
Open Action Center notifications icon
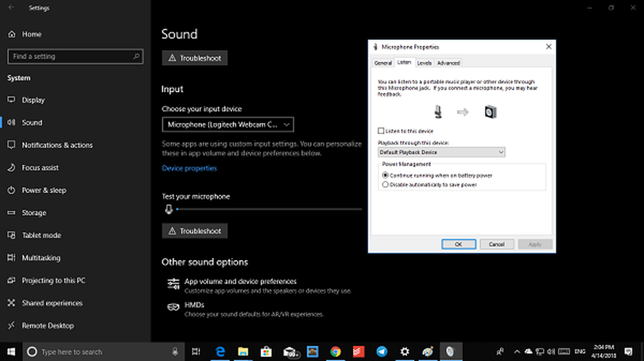pyautogui.click(x=629, y=351)
